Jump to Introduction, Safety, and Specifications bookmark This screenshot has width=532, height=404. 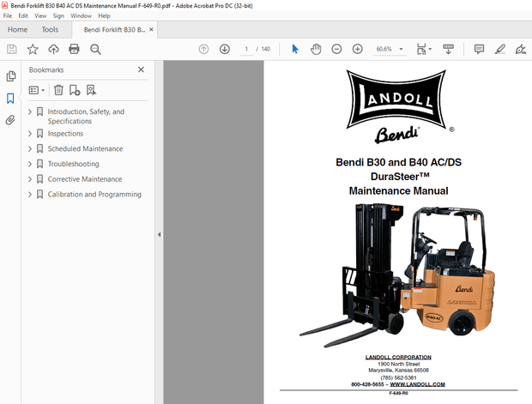pyautogui.click(x=86, y=117)
